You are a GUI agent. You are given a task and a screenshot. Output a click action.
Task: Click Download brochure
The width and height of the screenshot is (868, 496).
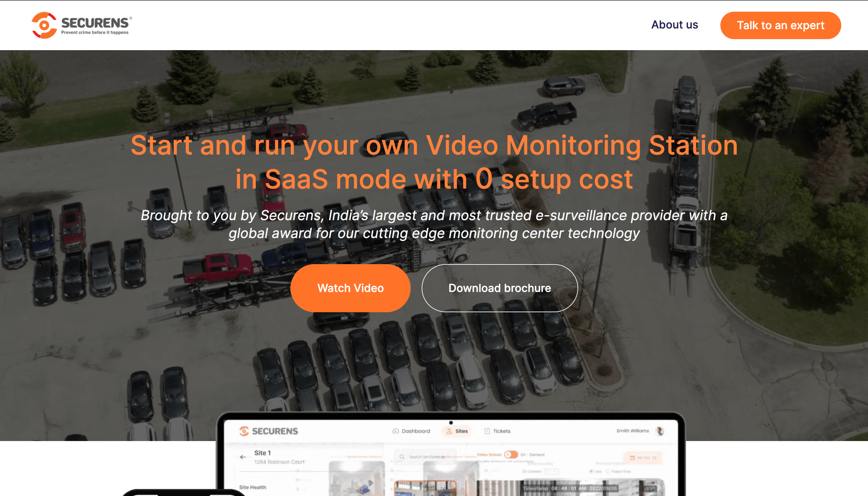click(x=499, y=288)
